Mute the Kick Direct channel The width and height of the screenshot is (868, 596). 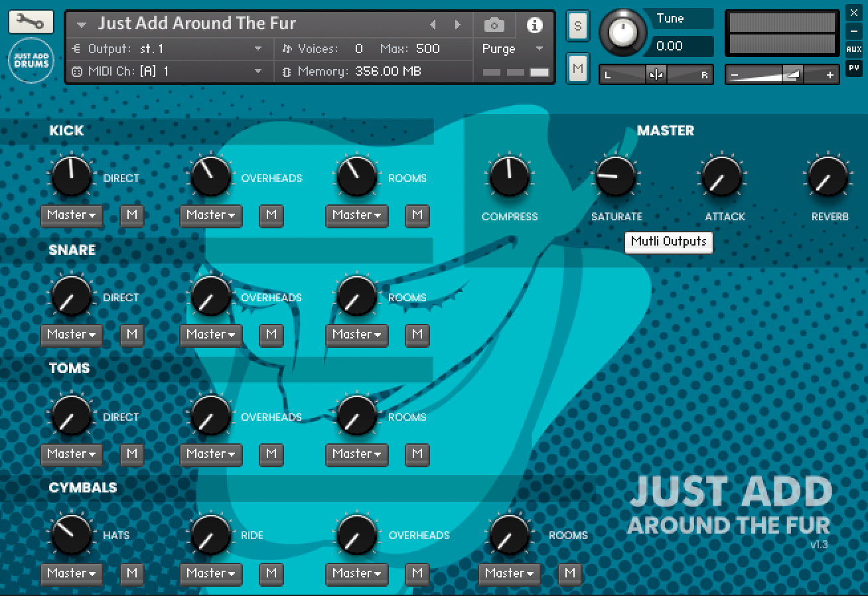[132, 215]
